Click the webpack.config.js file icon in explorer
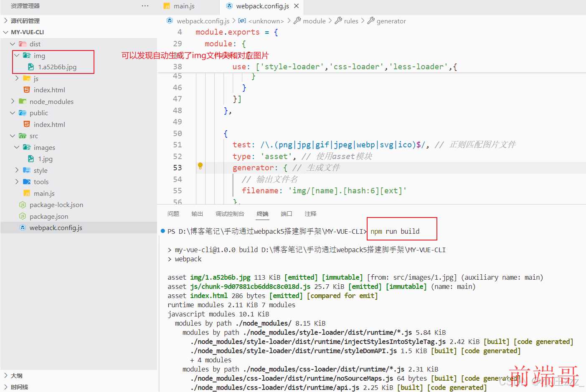This screenshot has width=586, height=392. click(23, 228)
